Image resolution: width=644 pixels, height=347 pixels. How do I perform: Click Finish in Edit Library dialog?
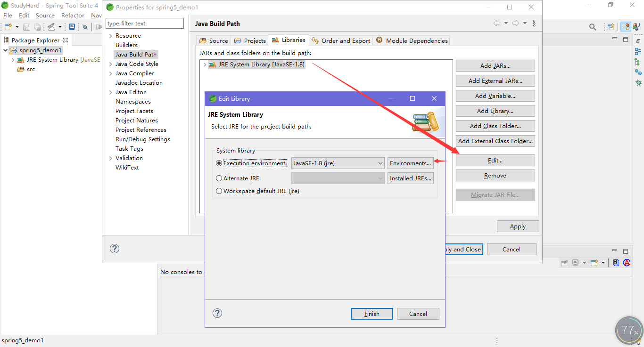coord(372,314)
